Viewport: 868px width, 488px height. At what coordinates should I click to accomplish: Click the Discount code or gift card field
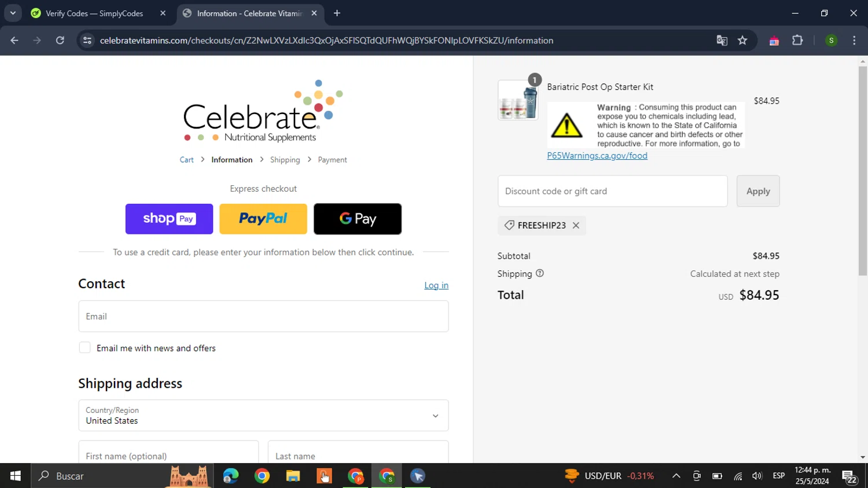pyautogui.click(x=612, y=191)
